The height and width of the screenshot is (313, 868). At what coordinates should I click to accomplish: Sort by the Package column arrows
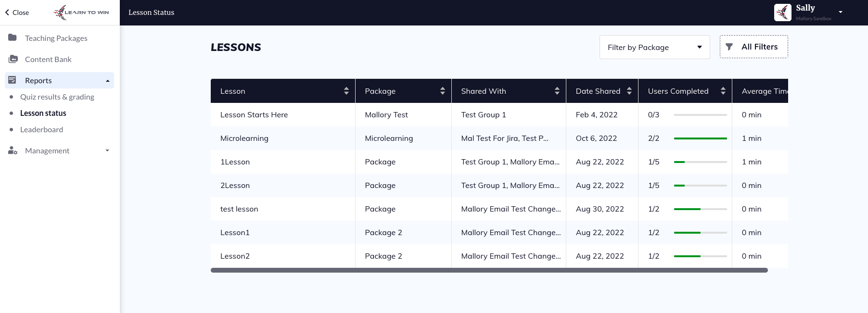pos(443,91)
